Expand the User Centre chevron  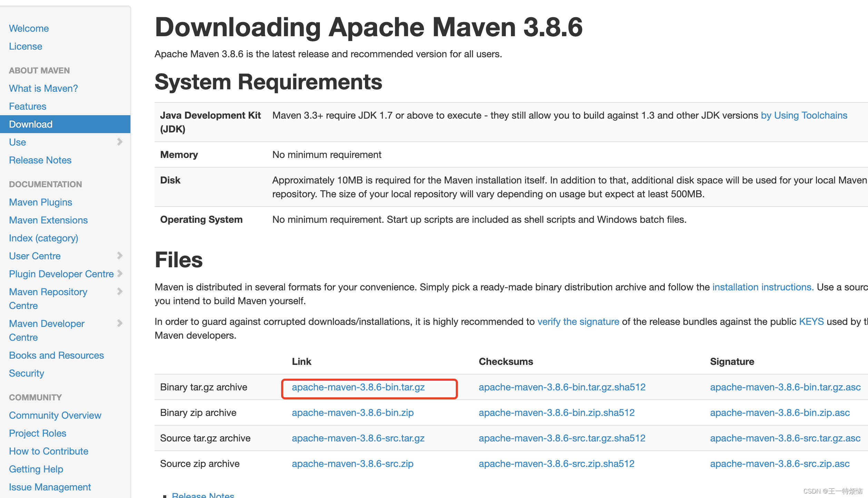point(120,256)
